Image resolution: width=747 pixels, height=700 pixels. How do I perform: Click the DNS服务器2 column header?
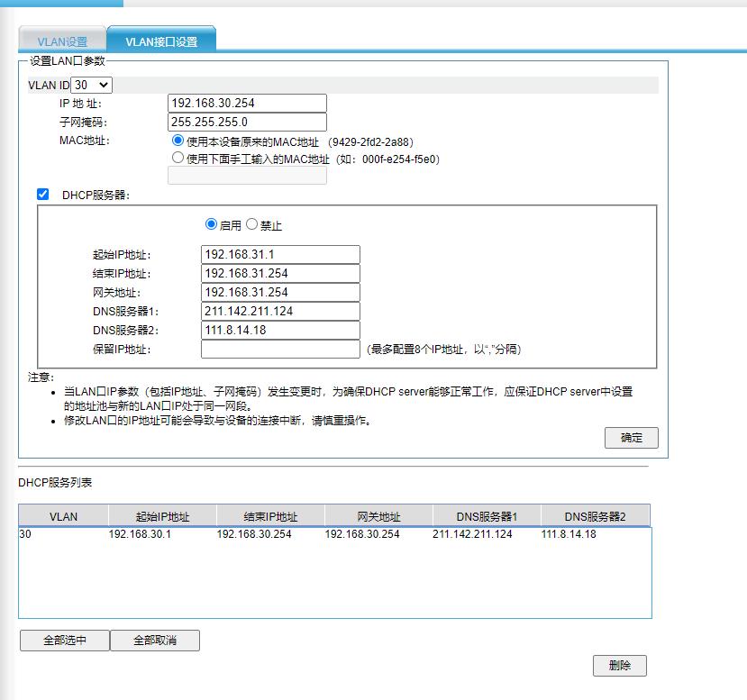point(595,516)
